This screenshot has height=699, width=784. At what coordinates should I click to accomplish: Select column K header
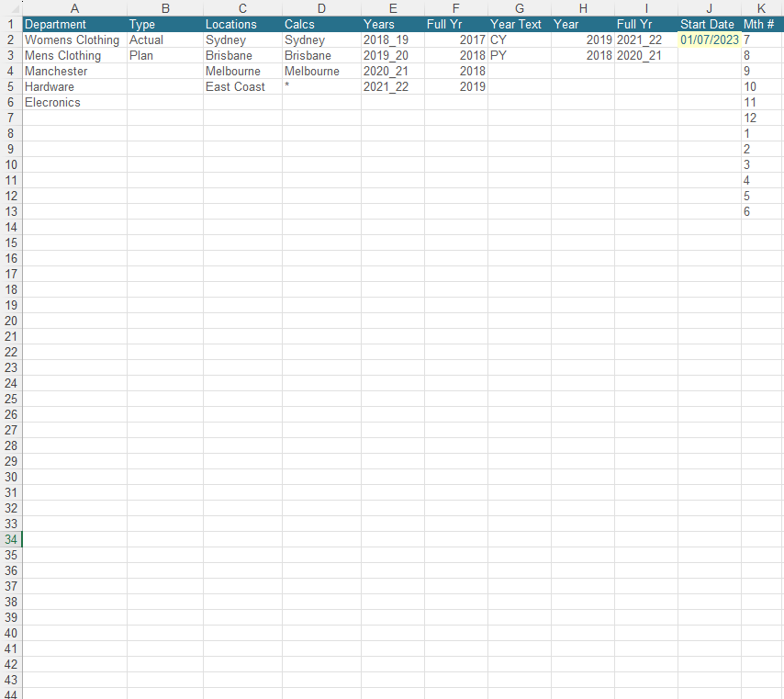(x=762, y=8)
